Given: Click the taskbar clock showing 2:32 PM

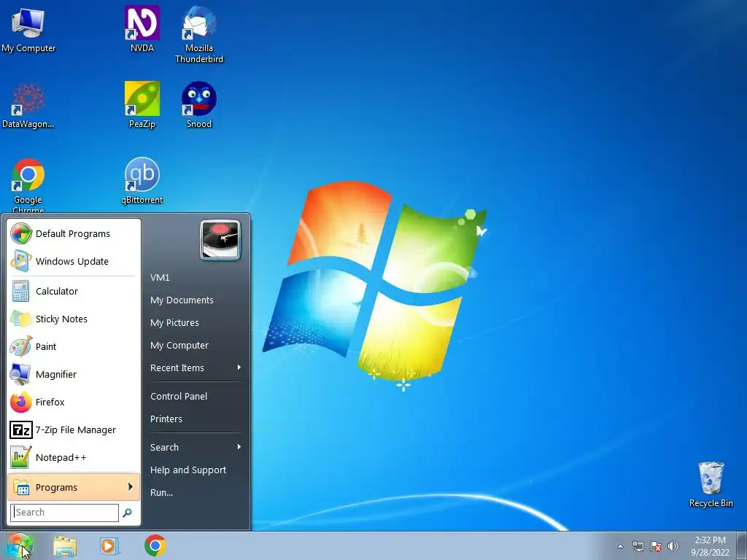Looking at the screenshot, I should click(710, 546).
